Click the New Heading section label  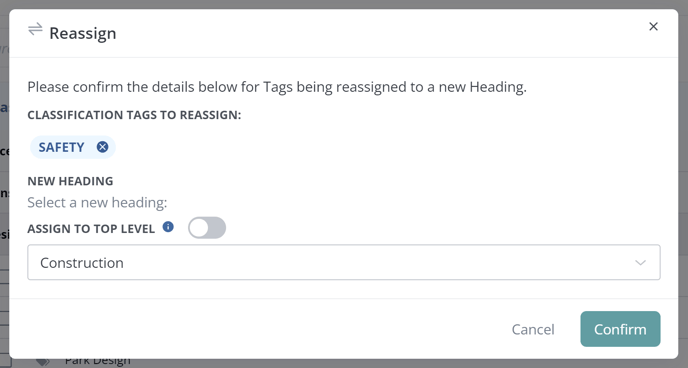tap(70, 181)
